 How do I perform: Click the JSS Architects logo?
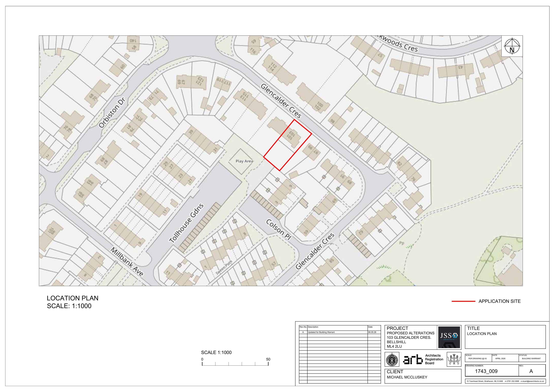tap(449, 337)
